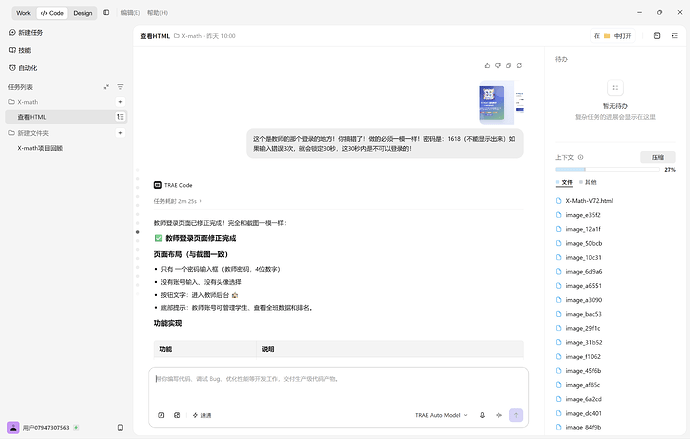Click the 压缩 context button

coord(657,157)
